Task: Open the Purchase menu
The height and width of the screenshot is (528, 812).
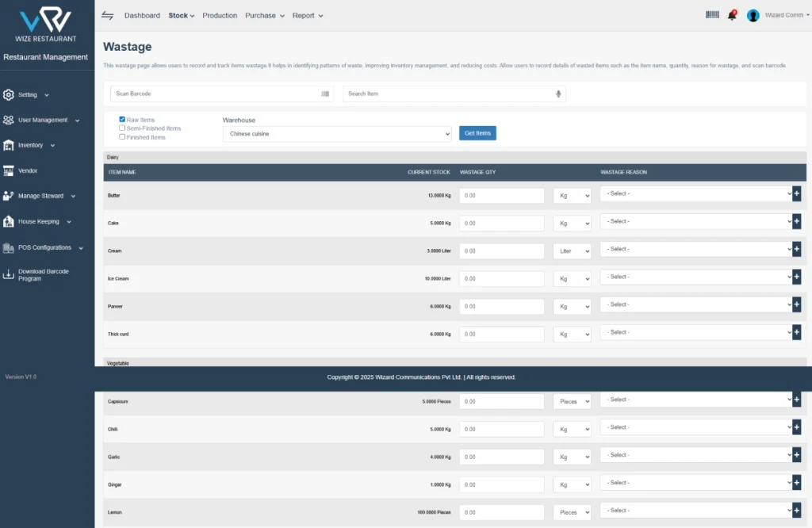Action: click(x=264, y=15)
